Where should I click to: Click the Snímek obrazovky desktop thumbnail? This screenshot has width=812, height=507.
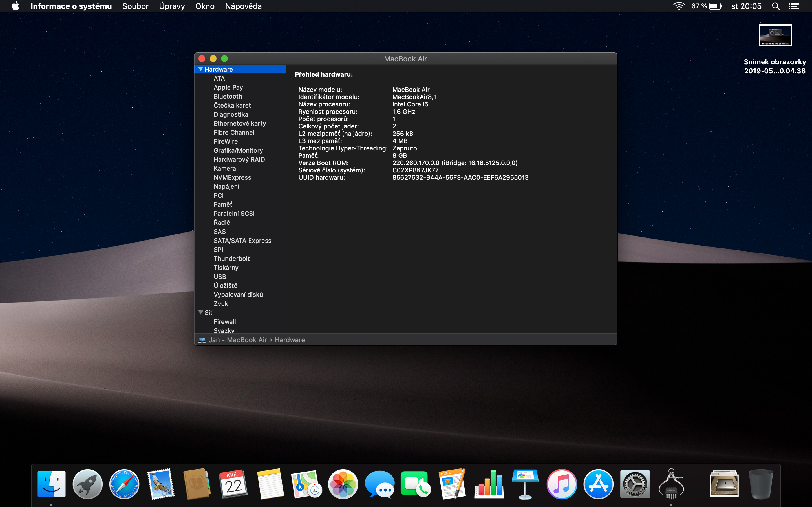click(x=775, y=35)
